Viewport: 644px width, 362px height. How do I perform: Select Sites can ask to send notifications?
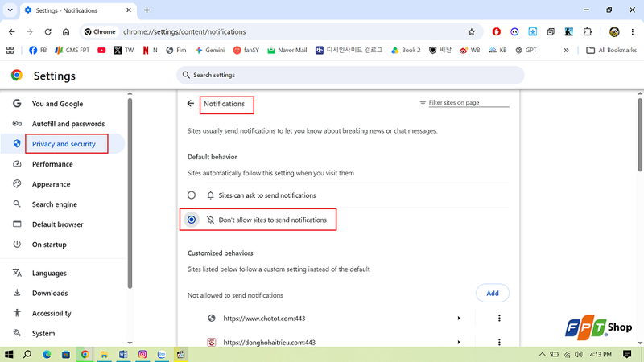pyautogui.click(x=192, y=195)
